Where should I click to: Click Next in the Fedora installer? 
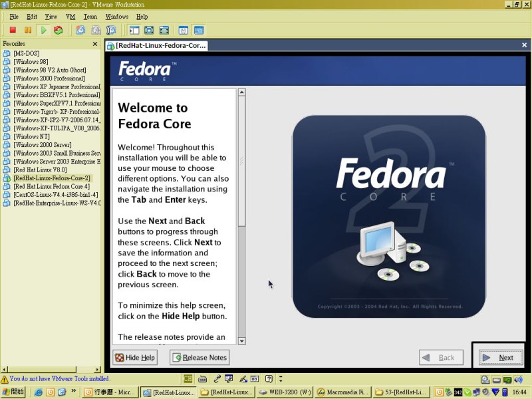click(x=501, y=358)
